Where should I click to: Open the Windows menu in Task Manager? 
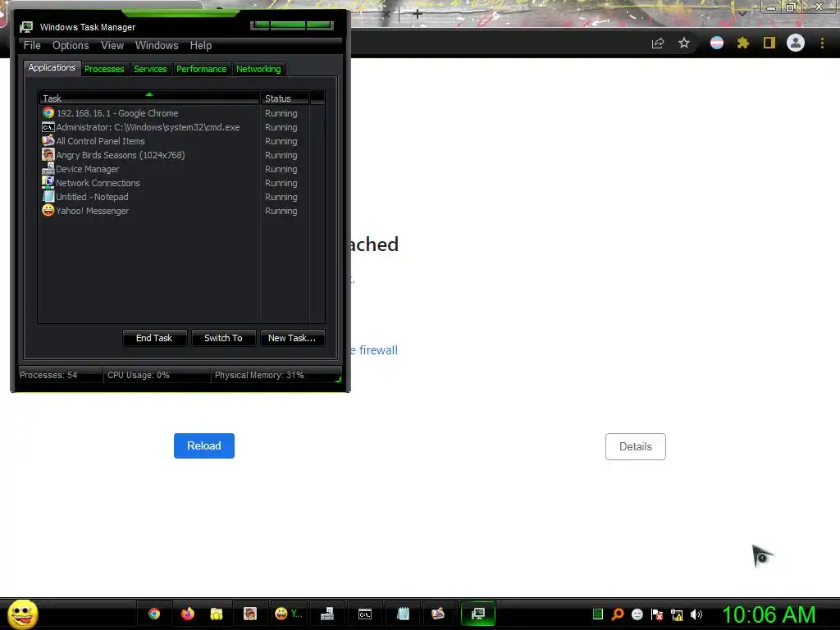coord(157,46)
